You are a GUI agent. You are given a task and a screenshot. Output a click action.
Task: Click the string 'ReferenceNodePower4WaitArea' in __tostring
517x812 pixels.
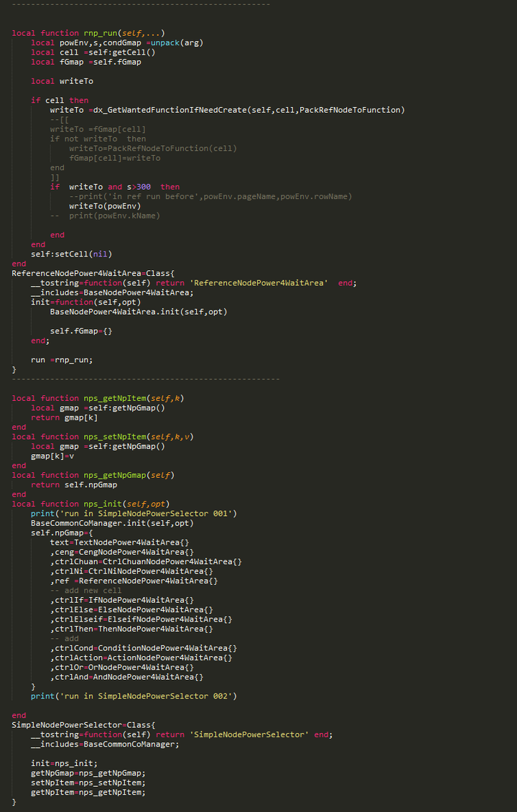click(258, 282)
